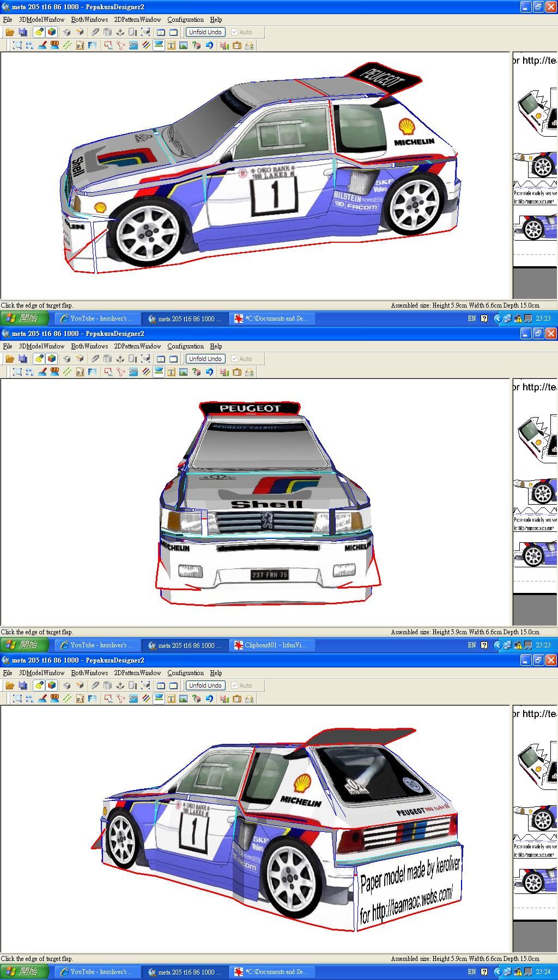Click red select-arrow tool in head-on view window
Image resolution: width=558 pixels, height=980 pixels.
click(x=108, y=372)
